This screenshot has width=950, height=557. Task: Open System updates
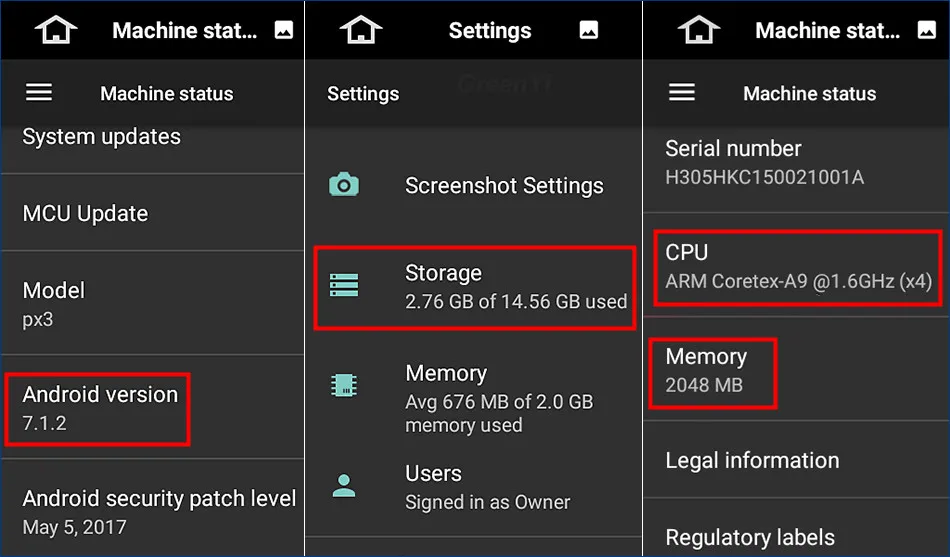click(153, 147)
